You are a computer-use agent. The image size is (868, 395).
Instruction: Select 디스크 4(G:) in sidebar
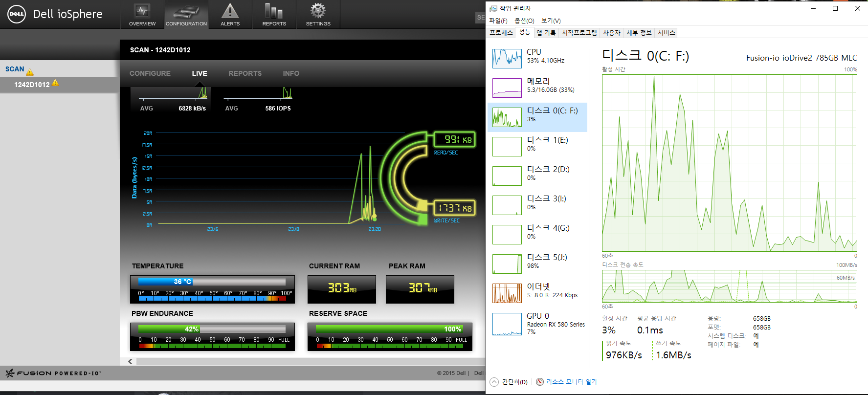(537, 235)
